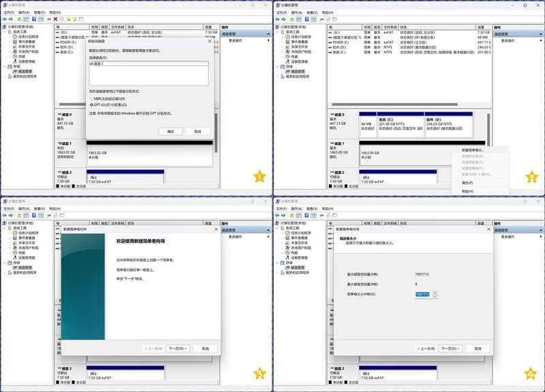Click red X delete icon in the toolbar
545x392 pixels.
click(x=55, y=19)
